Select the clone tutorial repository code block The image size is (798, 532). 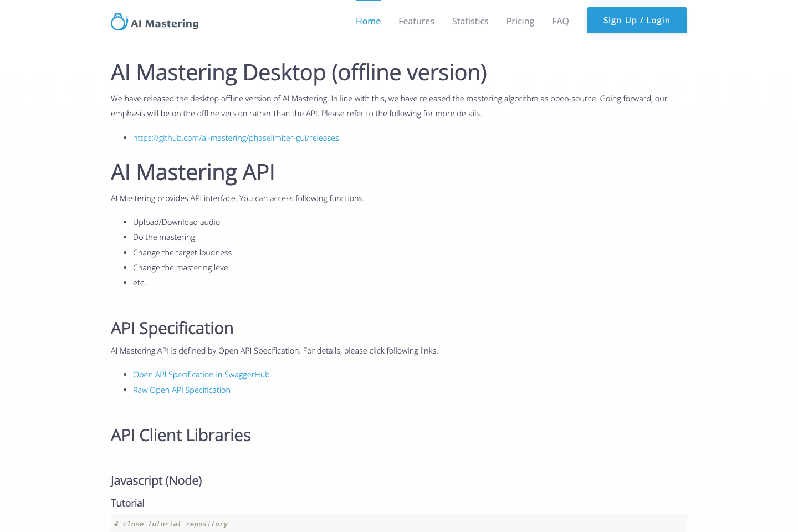coord(171,523)
